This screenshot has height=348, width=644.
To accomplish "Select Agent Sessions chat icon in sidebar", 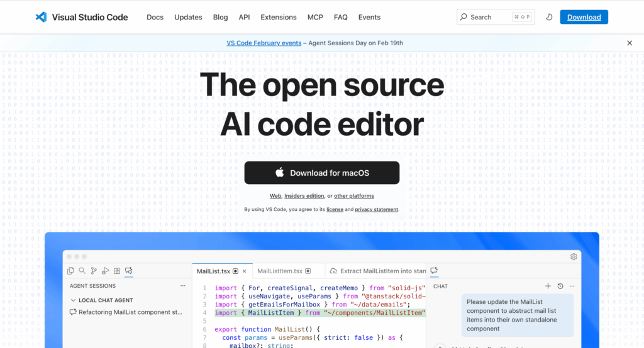I will coord(128,271).
